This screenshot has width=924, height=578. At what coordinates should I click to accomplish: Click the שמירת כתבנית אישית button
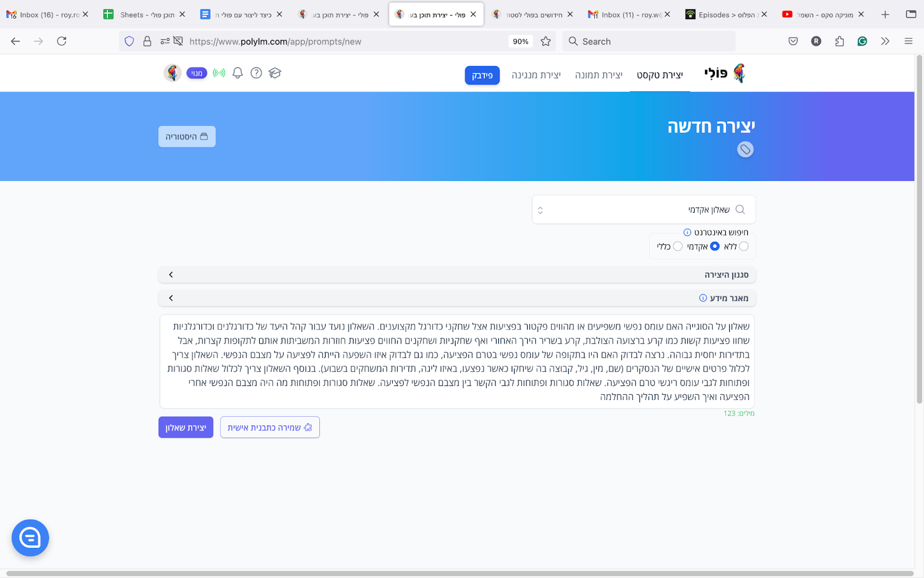270,428
